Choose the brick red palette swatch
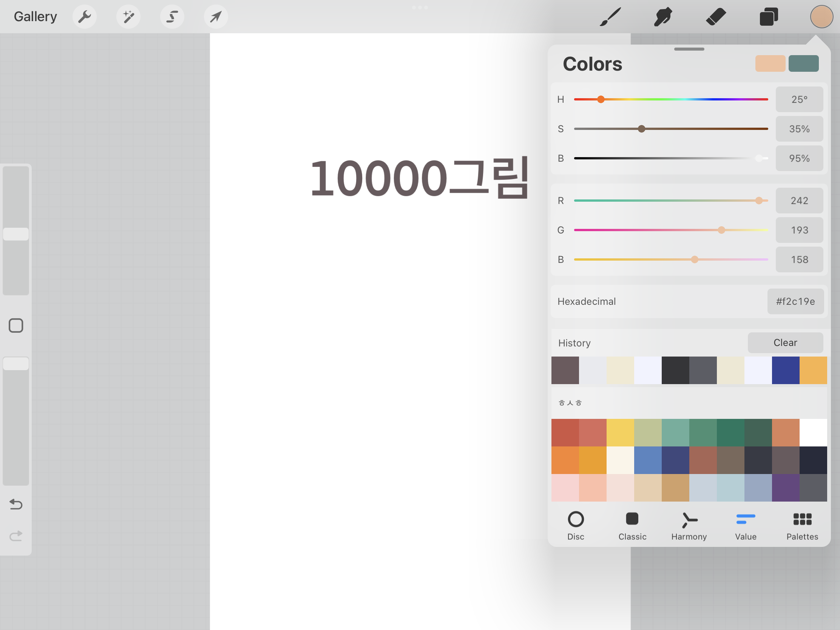Image resolution: width=840 pixels, height=630 pixels. pos(565,432)
